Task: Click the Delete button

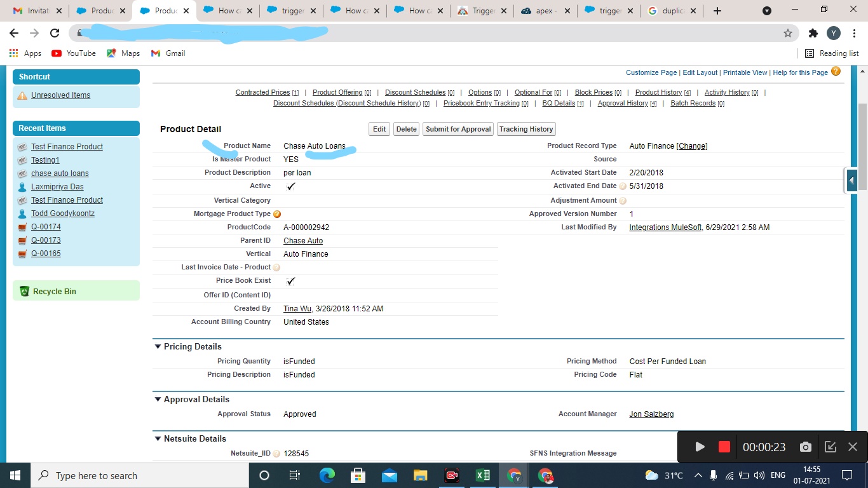Action: tap(406, 129)
